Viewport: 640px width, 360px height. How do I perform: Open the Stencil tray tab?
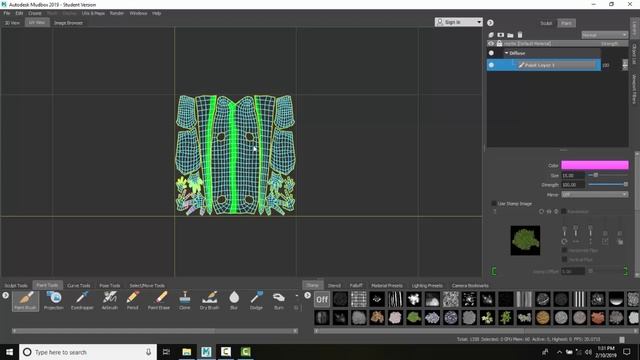(334, 285)
